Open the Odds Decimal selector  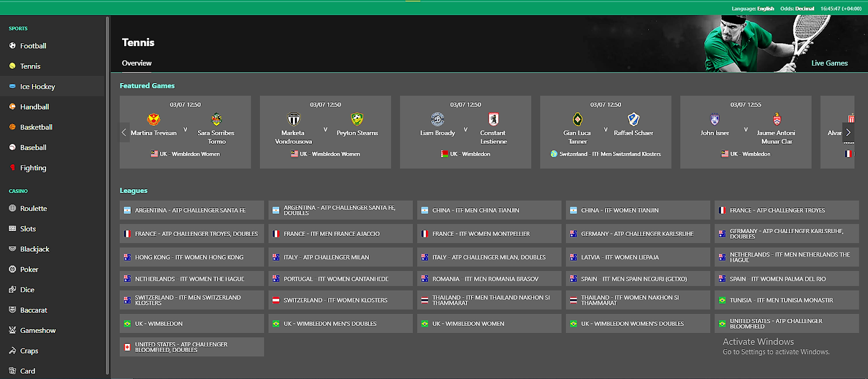click(x=797, y=9)
